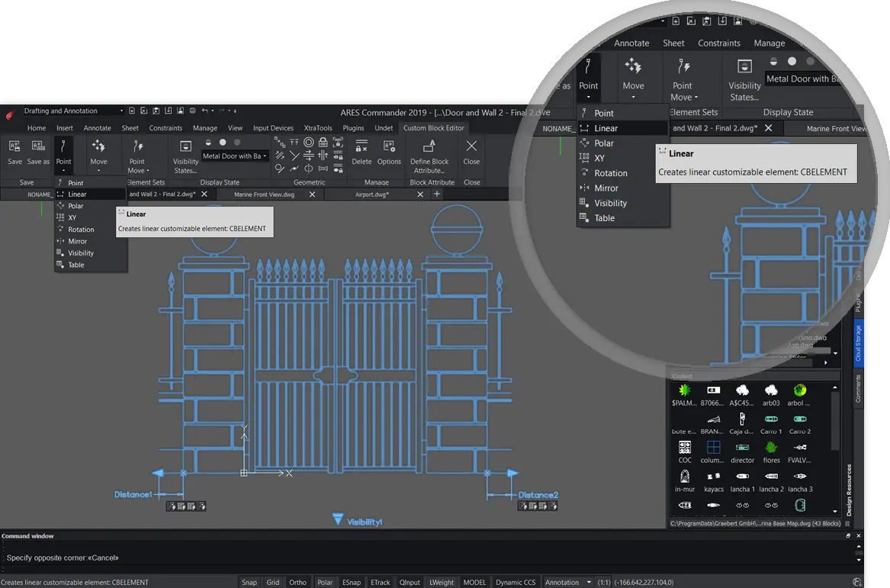Click the status bar icon in the bottom-right corner
The height and width of the screenshot is (588, 890).
click(x=857, y=582)
